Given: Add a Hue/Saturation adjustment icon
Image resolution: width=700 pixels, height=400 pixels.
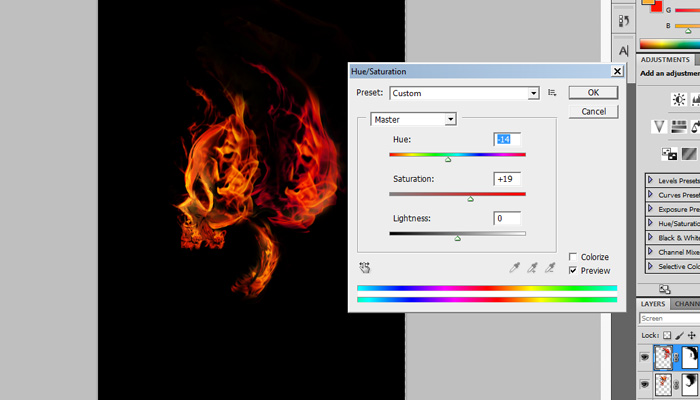Looking at the screenshot, I should coord(679,127).
